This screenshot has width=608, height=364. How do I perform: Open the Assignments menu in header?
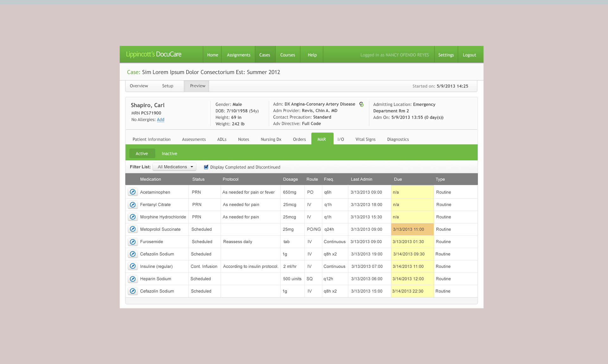(x=238, y=55)
